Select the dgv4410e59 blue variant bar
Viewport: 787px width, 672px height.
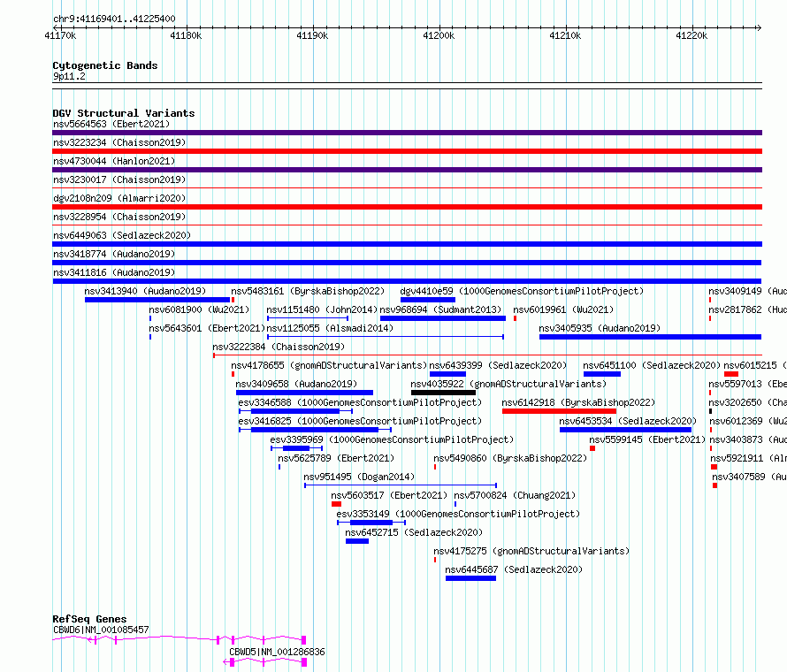428,300
